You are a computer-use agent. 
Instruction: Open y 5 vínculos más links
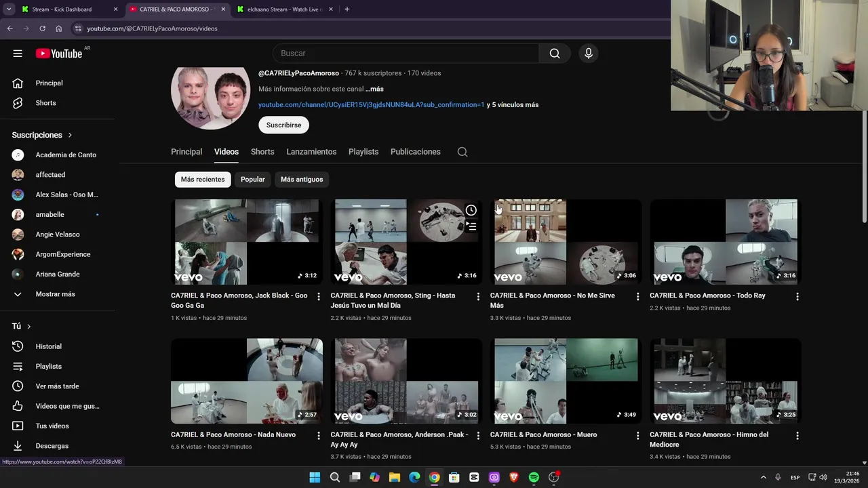click(x=513, y=105)
